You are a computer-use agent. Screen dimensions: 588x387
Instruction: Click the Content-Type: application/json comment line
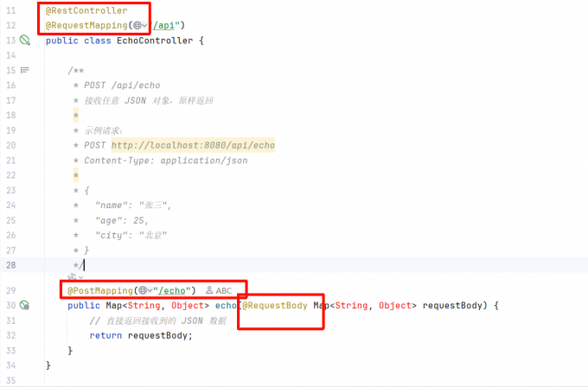pos(165,160)
